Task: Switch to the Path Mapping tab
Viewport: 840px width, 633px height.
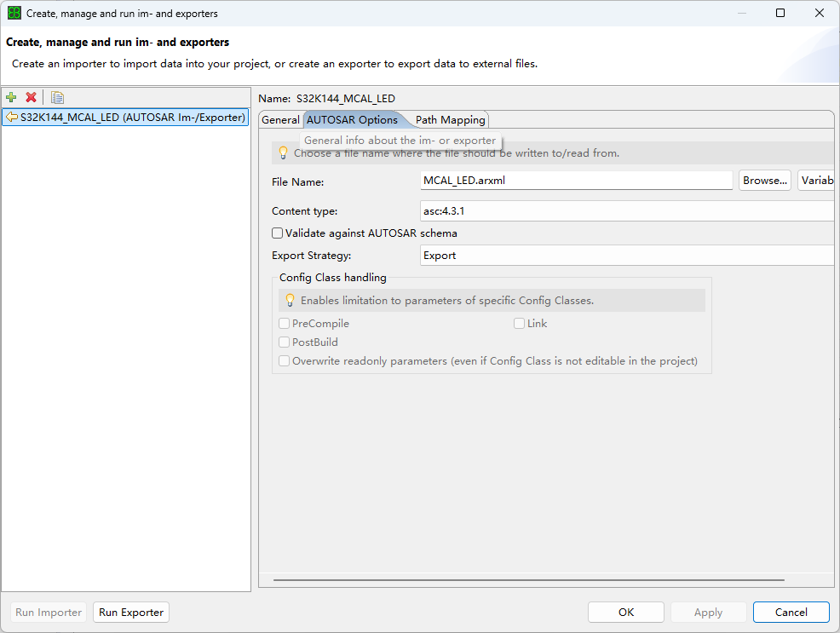Action: tap(450, 120)
